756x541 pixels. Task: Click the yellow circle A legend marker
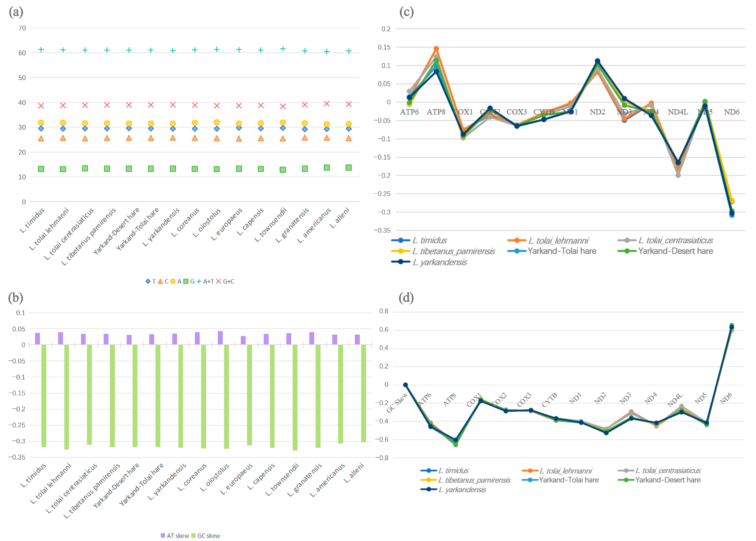tap(173, 281)
